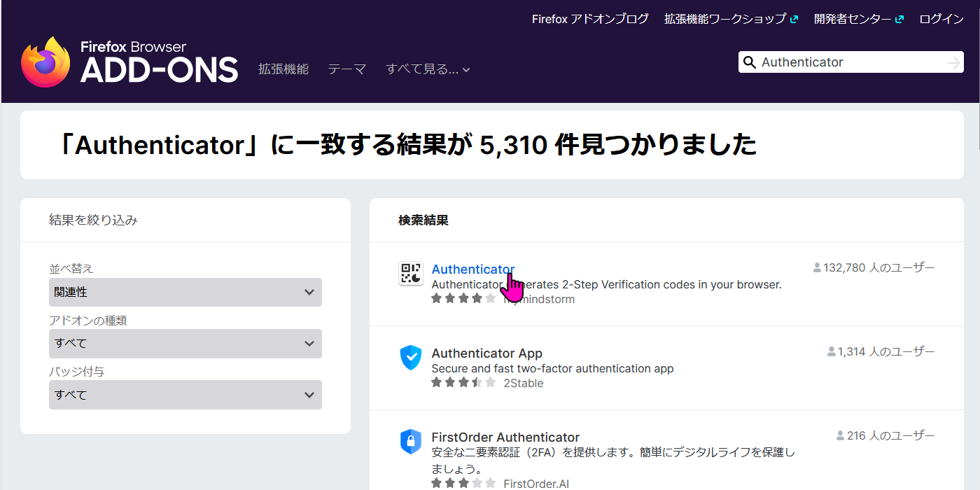Open the Authenticator add-on link
The width and height of the screenshot is (980, 490).
[x=473, y=269]
